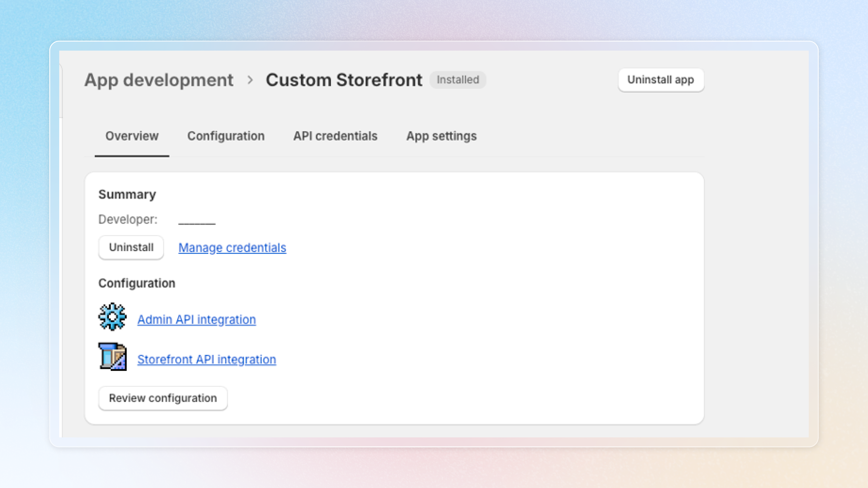
Task: Open the Manage credentials link
Action: (232, 248)
